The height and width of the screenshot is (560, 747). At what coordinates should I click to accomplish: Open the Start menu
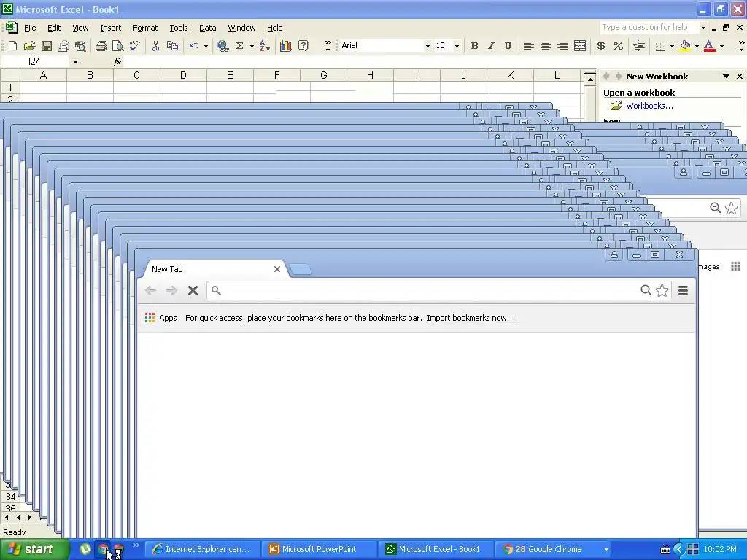(34, 549)
